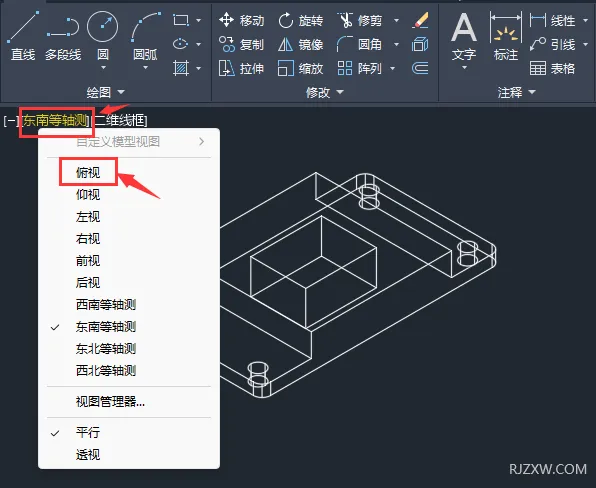This screenshot has width=596, height=488.
Task: Activate the Array (阵列) command
Action: 359,69
